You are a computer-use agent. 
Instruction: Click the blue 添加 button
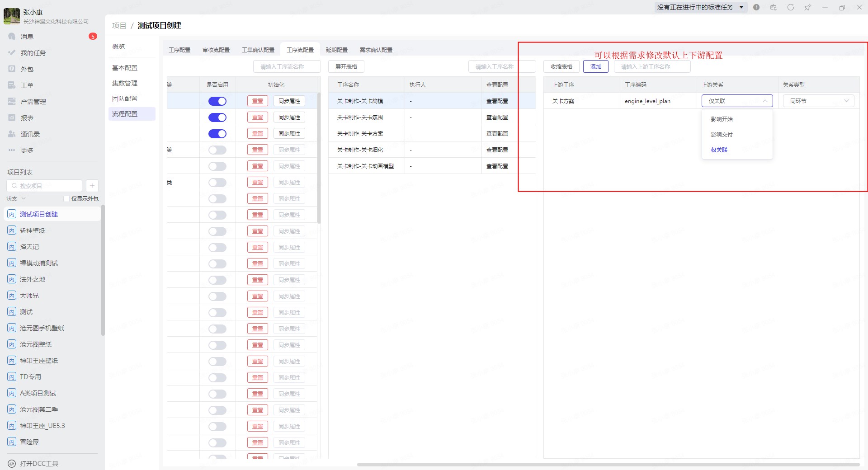pyautogui.click(x=595, y=67)
